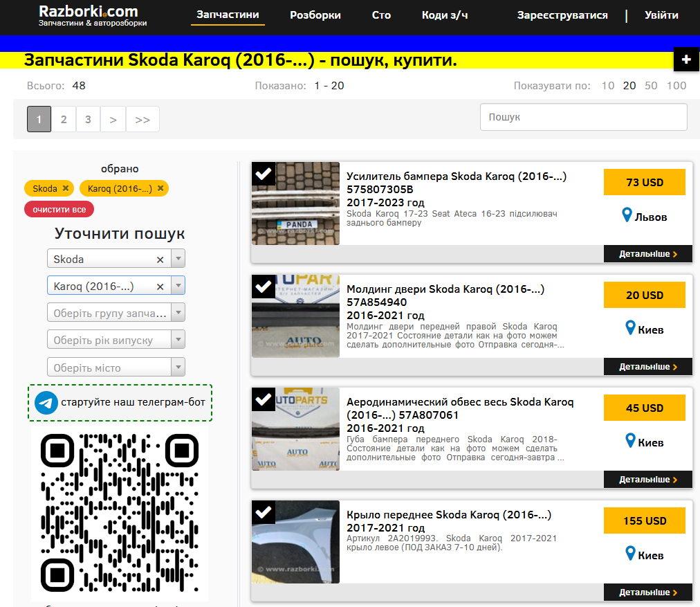Click the Львов city label
The image size is (700, 607).
pyautogui.click(x=651, y=217)
